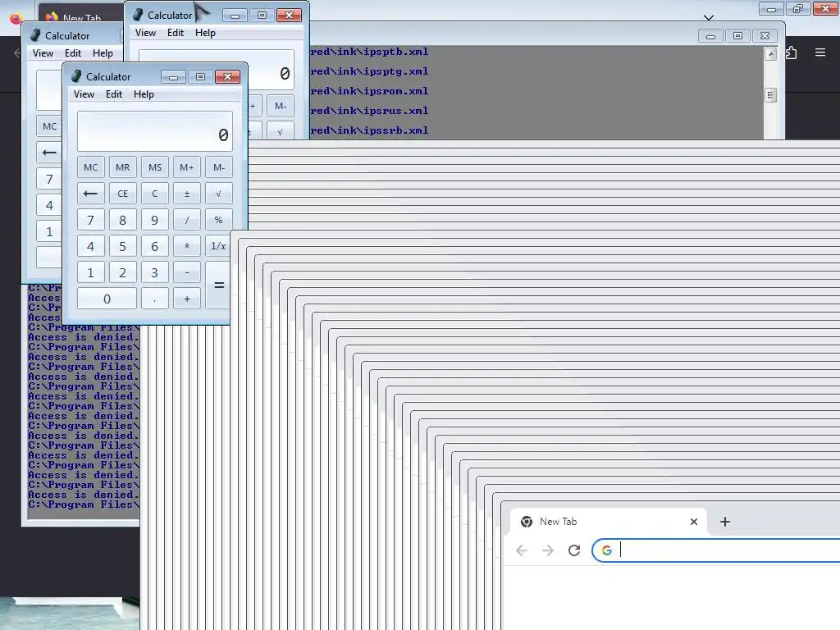Image resolution: width=840 pixels, height=630 pixels.
Task: Click MR memory recall in front Calculator
Action: pyautogui.click(x=123, y=167)
